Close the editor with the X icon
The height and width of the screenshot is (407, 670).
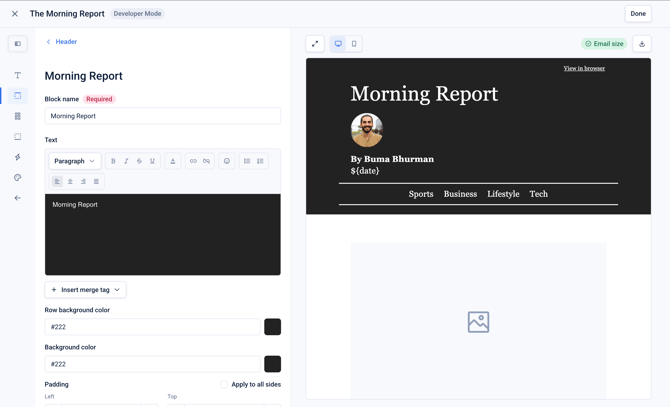[15, 14]
